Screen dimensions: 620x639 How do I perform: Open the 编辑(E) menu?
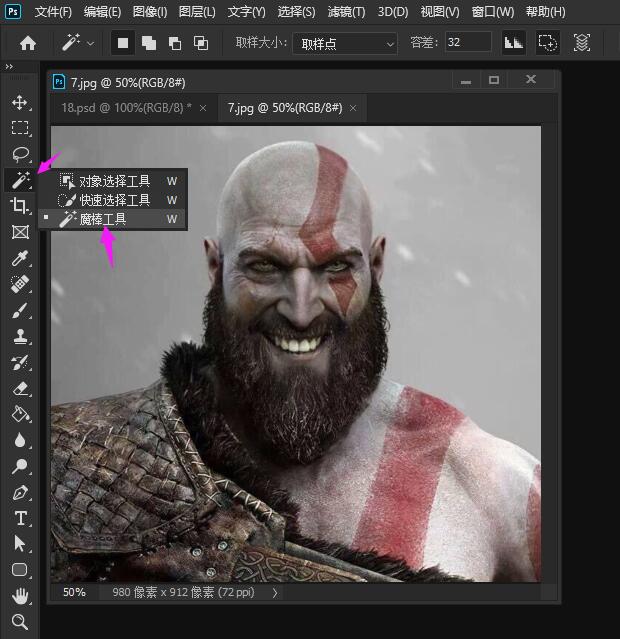pyautogui.click(x=102, y=12)
